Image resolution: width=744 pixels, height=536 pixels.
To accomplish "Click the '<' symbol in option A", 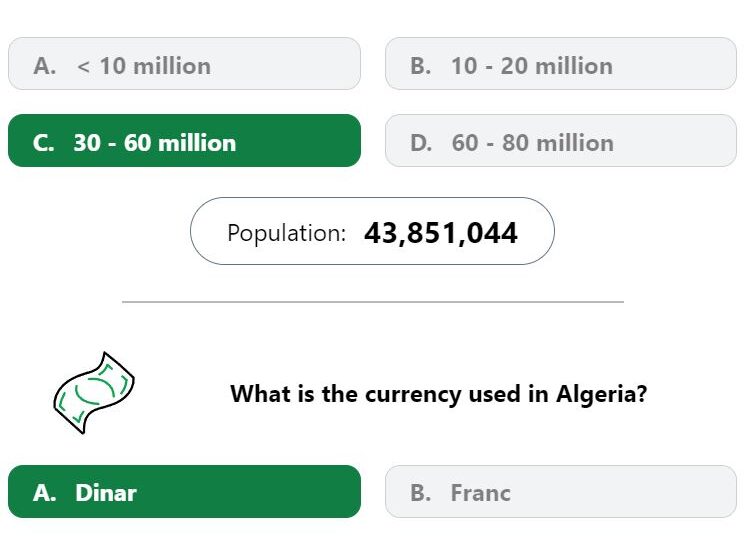I will pyautogui.click(x=83, y=66).
